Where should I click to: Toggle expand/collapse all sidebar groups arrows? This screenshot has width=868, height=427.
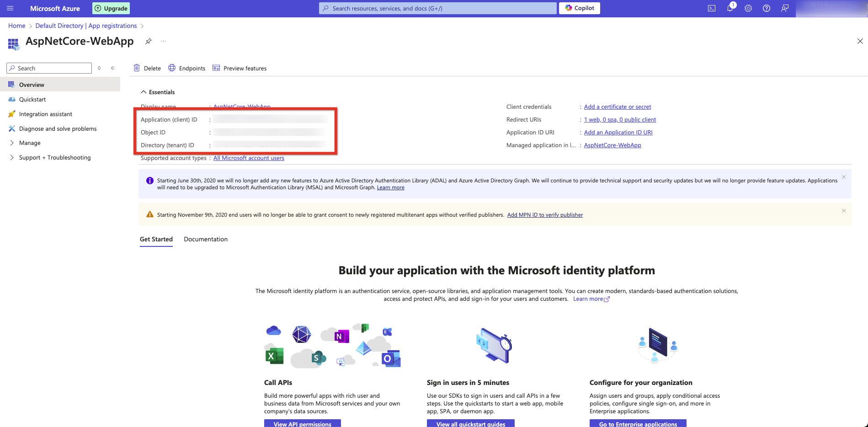(x=99, y=68)
